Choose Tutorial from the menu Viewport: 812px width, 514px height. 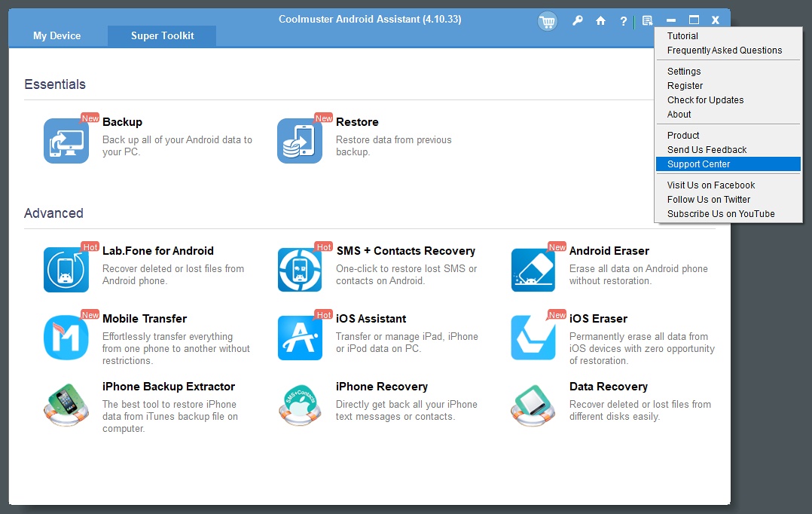point(728,35)
